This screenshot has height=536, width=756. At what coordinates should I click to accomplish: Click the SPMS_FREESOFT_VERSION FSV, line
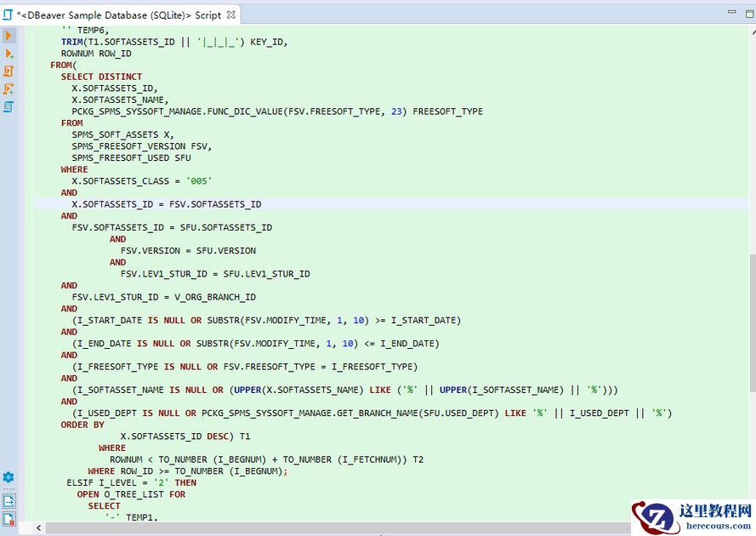click(142, 146)
